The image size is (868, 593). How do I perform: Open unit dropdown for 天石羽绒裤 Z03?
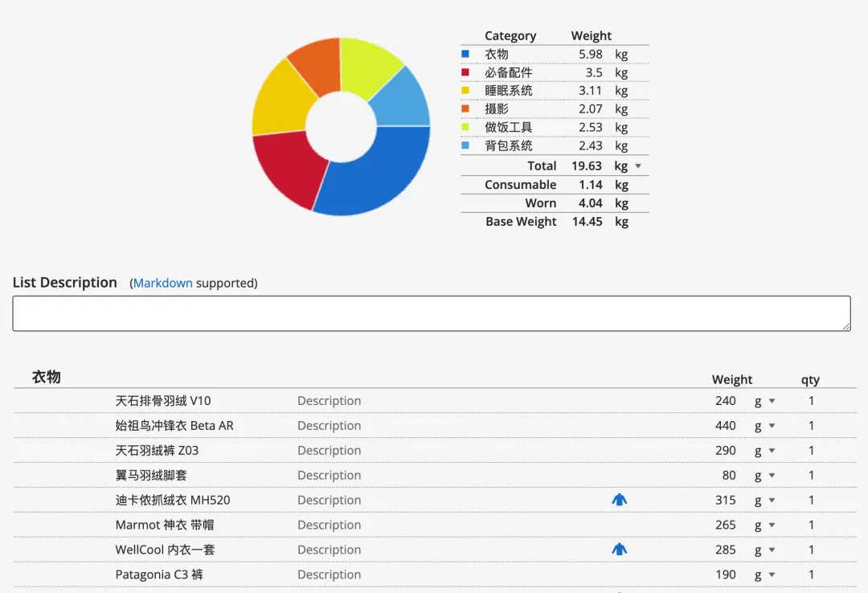(772, 451)
